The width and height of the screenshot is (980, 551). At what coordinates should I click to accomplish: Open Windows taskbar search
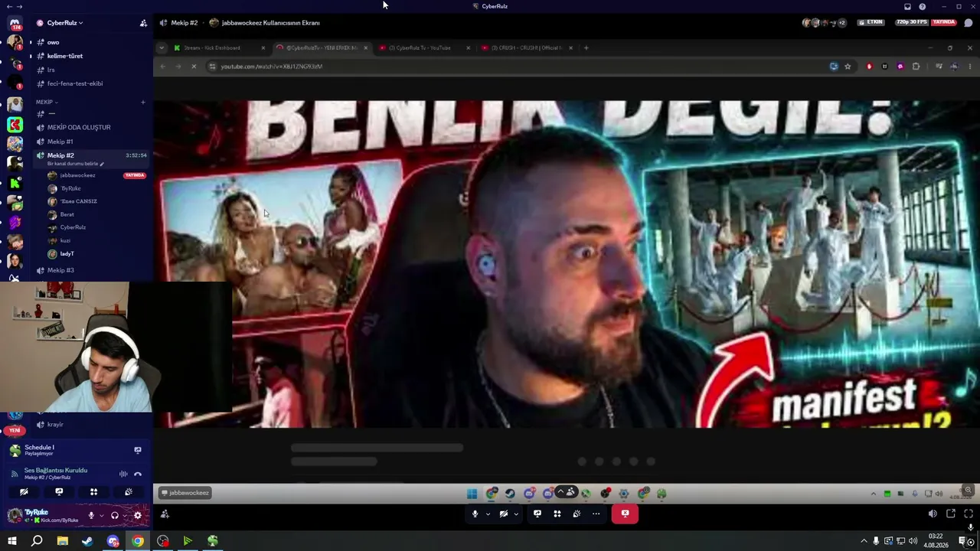click(x=37, y=541)
